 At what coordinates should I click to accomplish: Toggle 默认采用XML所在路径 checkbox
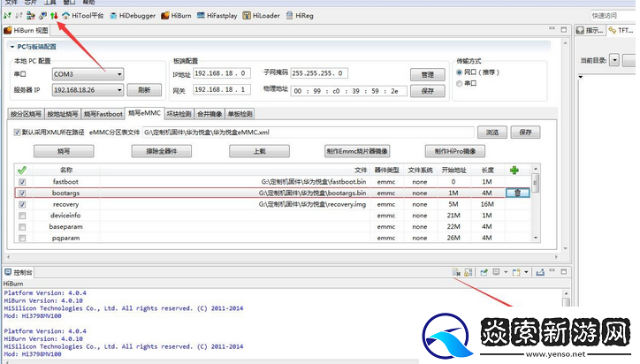17,133
